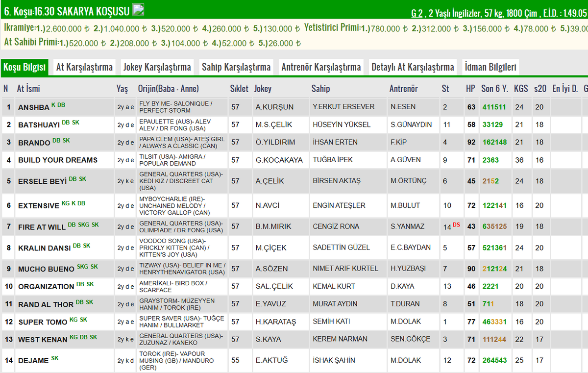The image size is (588, 373).
Task: Click jockey B.M.MIRIK
Action: coord(273,226)
